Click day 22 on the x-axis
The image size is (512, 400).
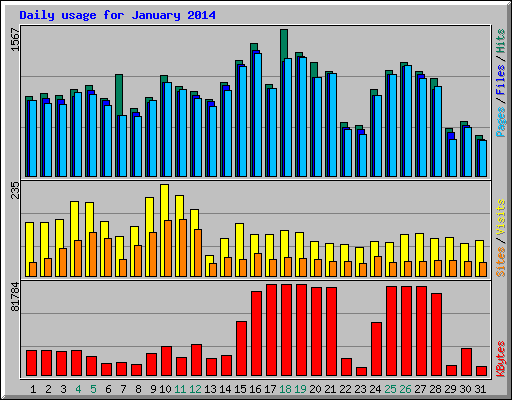345,389
